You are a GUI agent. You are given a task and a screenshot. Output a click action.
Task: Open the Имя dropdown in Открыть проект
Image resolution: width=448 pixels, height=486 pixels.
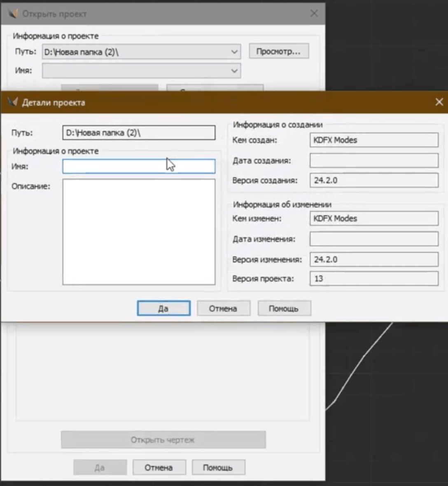[x=234, y=71]
